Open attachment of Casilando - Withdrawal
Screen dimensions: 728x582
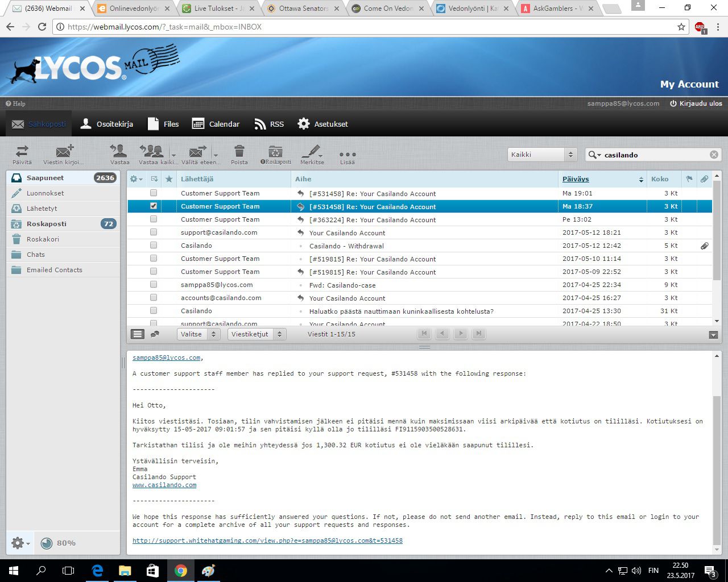pyautogui.click(x=704, y=246)
